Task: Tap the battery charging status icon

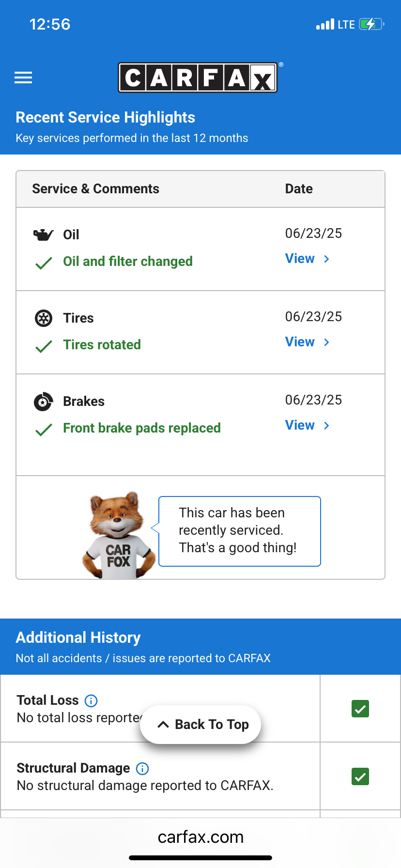Action: [x=371, y=24]
